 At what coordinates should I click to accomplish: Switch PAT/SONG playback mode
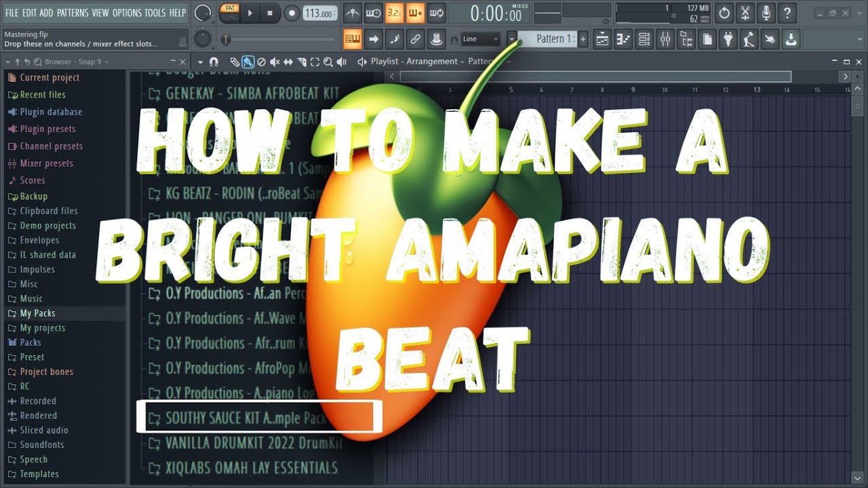click(229, 13)
